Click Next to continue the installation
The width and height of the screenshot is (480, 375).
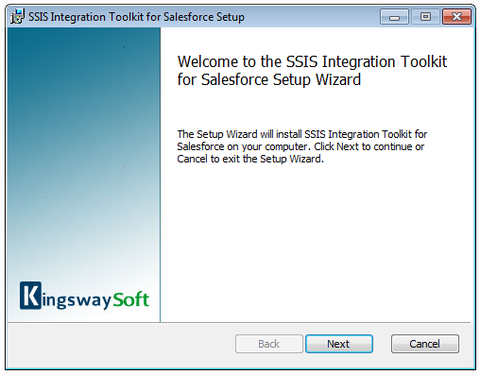click(x=339, y=344)
